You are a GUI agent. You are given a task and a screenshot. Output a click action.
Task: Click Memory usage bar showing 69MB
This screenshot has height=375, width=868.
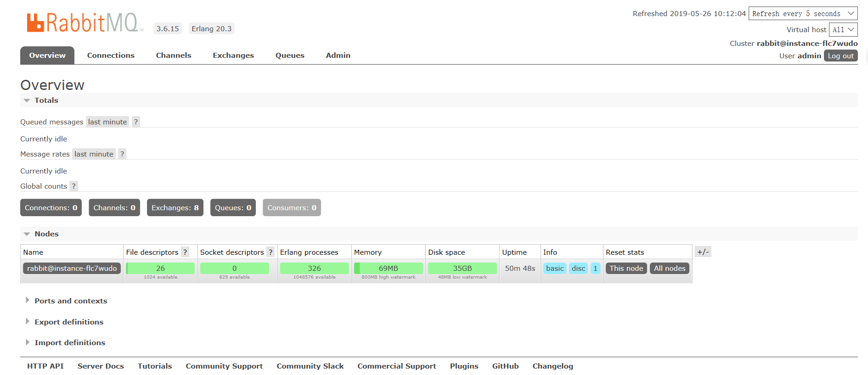click(x=388, y=268)
